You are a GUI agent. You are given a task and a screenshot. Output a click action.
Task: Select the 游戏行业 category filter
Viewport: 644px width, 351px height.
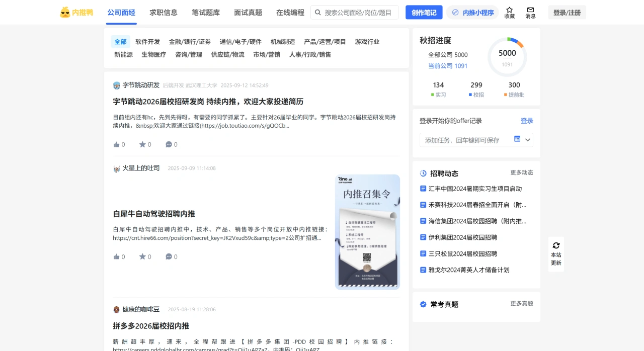coord(366,42)
